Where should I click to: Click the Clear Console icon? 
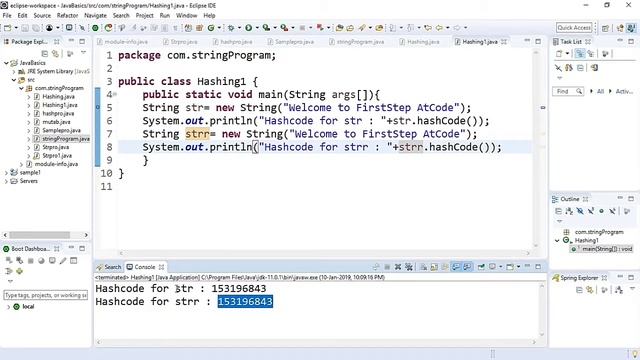click(423, 267)
